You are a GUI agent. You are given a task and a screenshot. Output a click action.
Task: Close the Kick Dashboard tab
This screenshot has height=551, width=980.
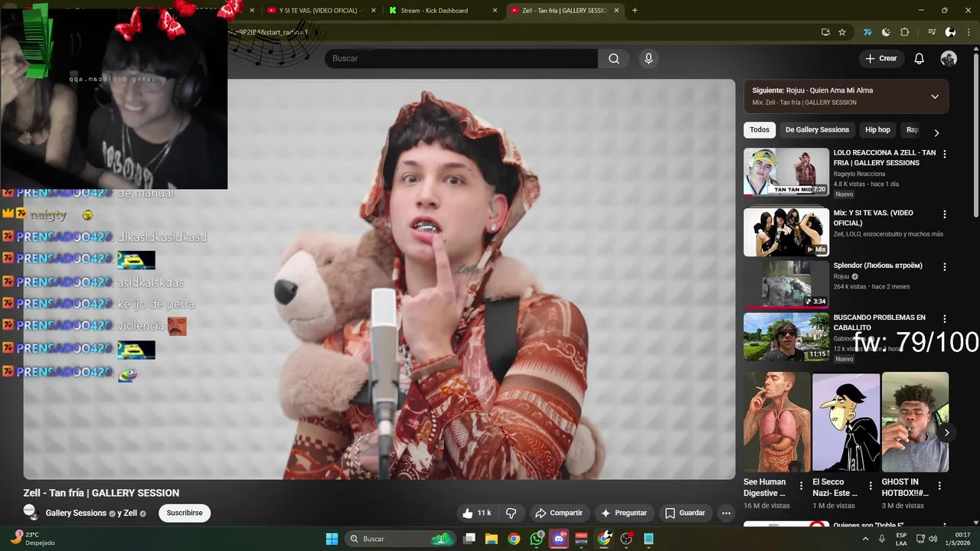(495, 11)
